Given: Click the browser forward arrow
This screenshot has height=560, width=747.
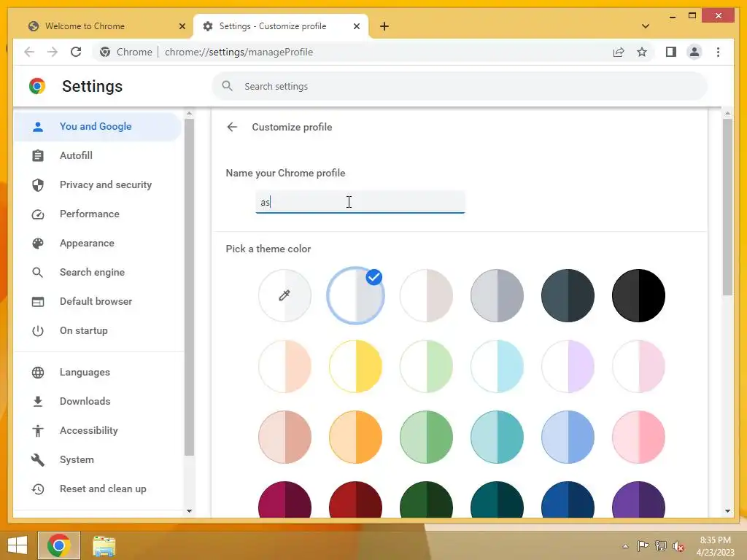Looking at the screenshot, I should [53, 52].
